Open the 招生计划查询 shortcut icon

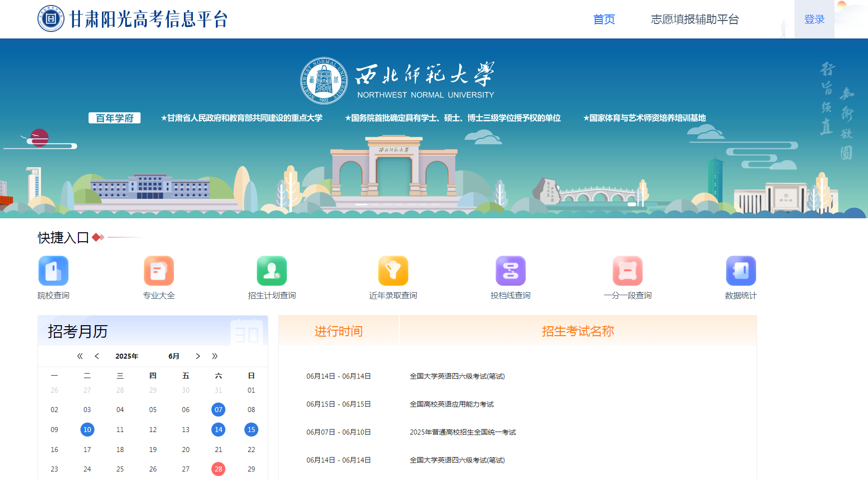[x=272, y=271]
